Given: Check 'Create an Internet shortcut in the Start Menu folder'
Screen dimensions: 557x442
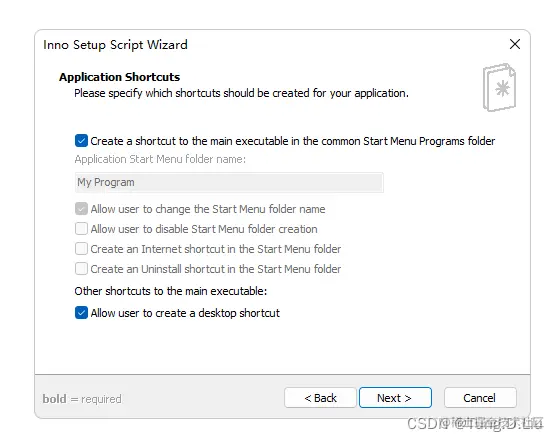Looking at the screenshot, I should [81, 248].
